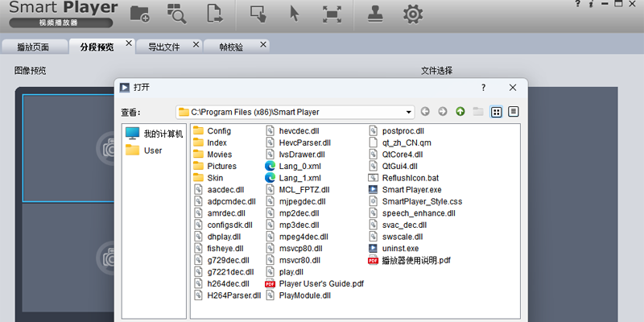644x322 pixels.
Task: Select the Movies folder
Action: tap(213, 155)
